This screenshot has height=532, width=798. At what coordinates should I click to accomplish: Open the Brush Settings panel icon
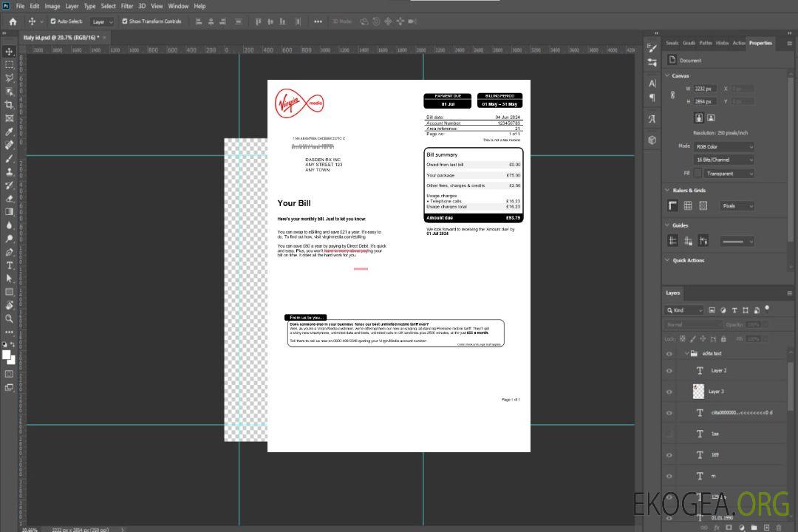(x=652, y=48)
